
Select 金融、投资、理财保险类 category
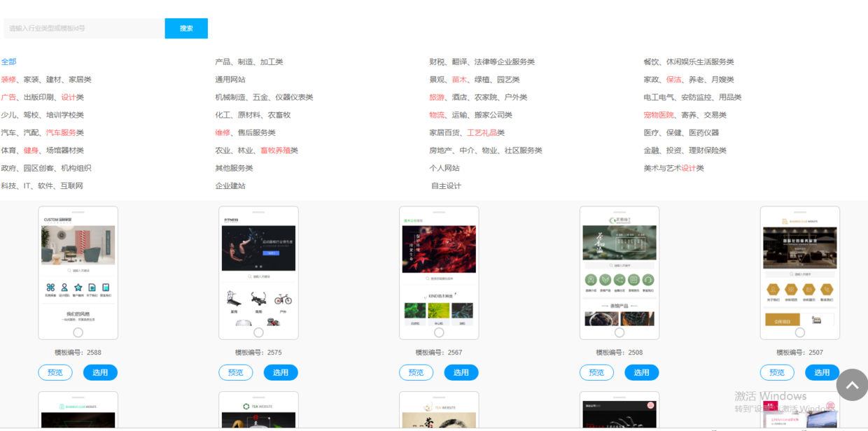coord(685,150)
